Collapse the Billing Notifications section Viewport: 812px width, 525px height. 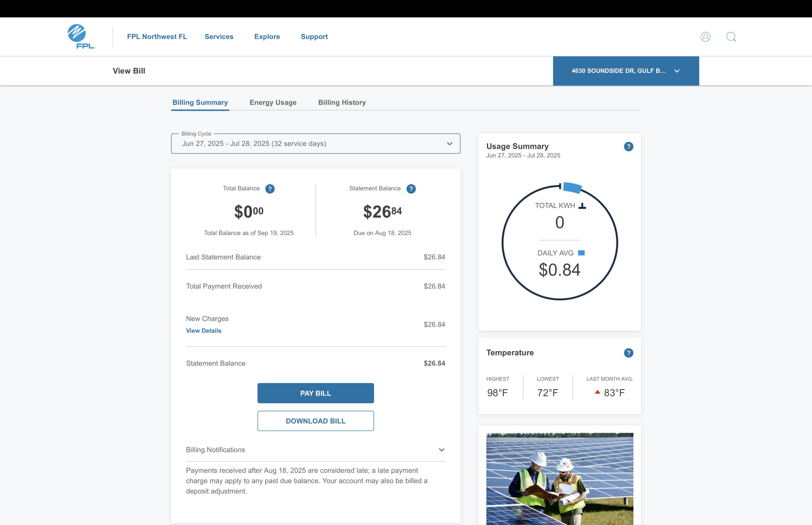(442, 450)
